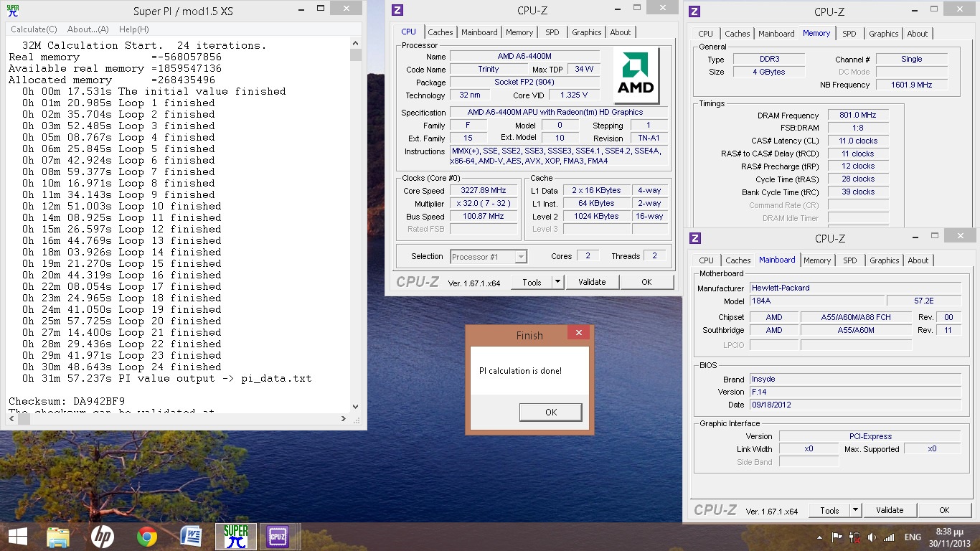Select Memory tab in CPU window
Viewport: 980px width, 551px height.
(519, 32)
